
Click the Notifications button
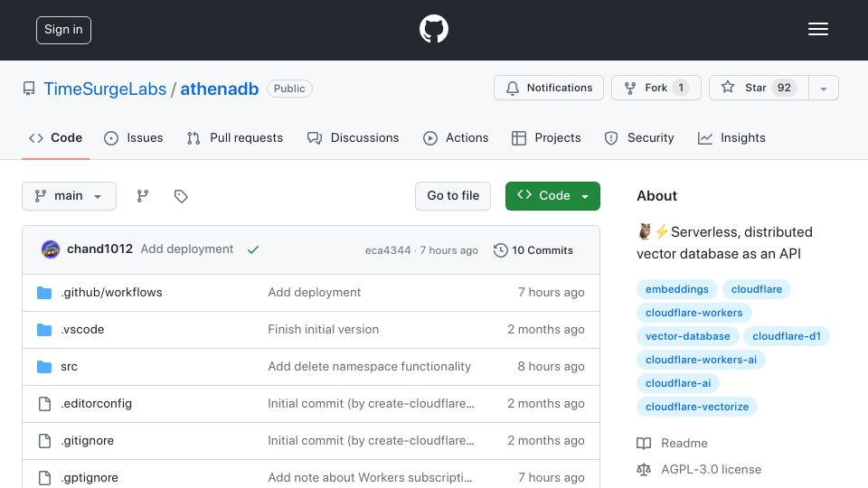click(x=549, y=88)
